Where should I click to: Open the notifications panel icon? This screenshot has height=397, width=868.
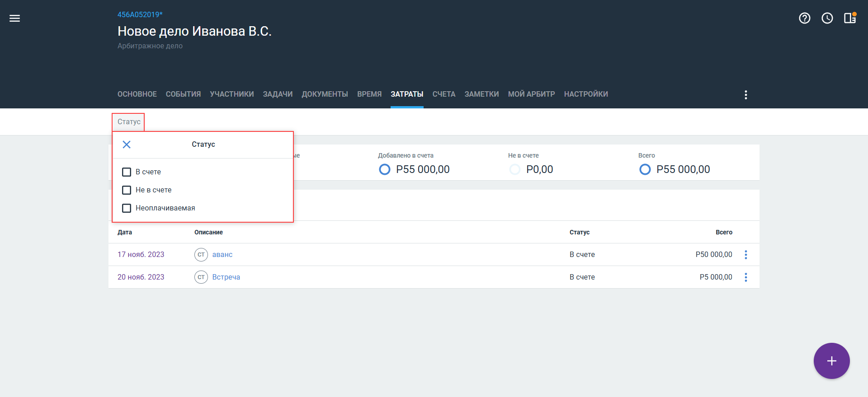[849, 19]
